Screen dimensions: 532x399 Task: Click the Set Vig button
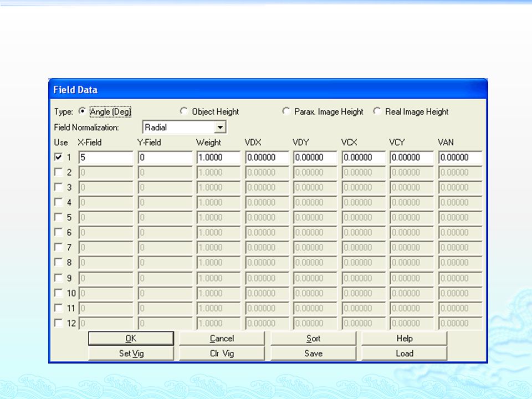pos(131,353)
